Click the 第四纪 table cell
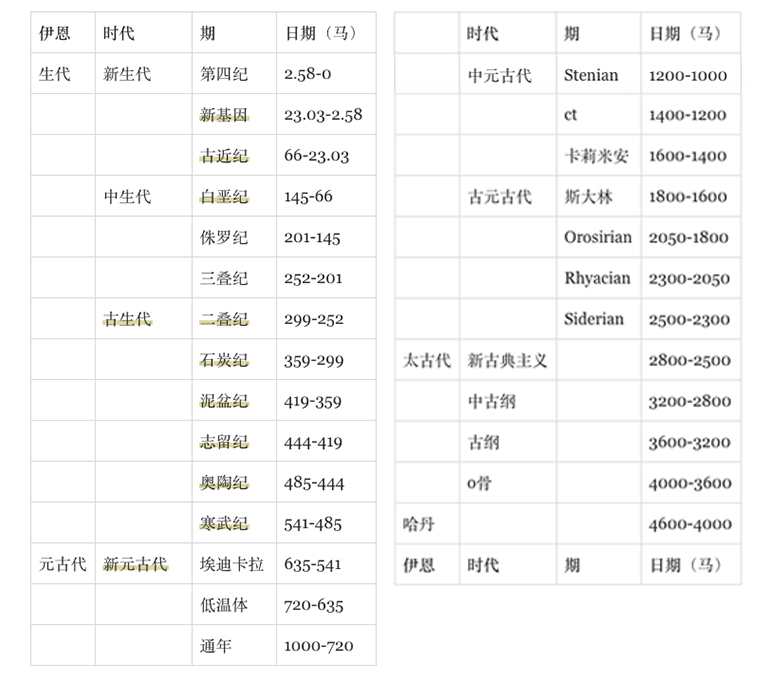This screenshot has width=768, height=677. (x=224, y=74)
